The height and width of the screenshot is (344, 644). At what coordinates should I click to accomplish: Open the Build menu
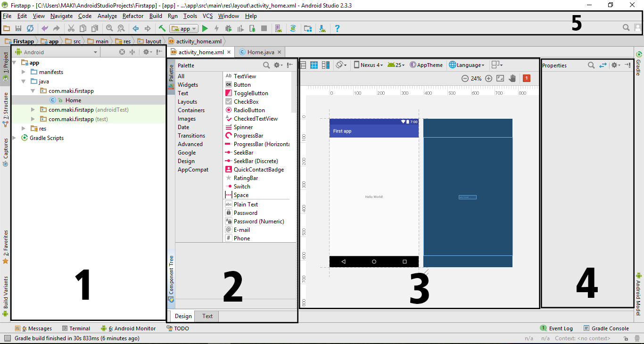(x=156, y=16)
